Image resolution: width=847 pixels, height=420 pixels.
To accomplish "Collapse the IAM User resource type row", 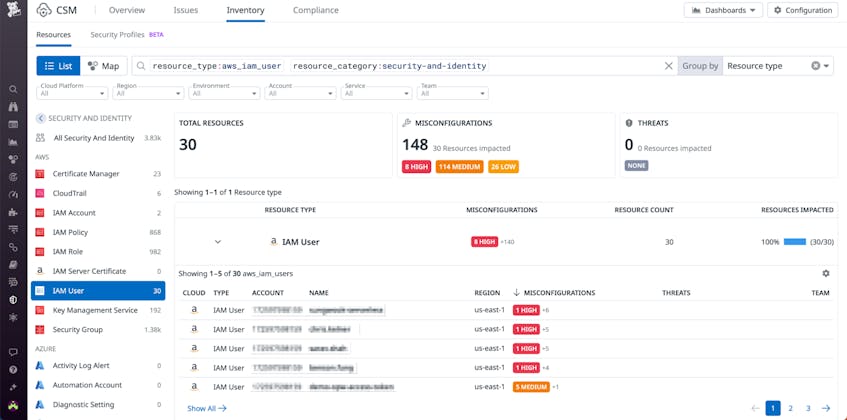I will [x=218, y=242].
